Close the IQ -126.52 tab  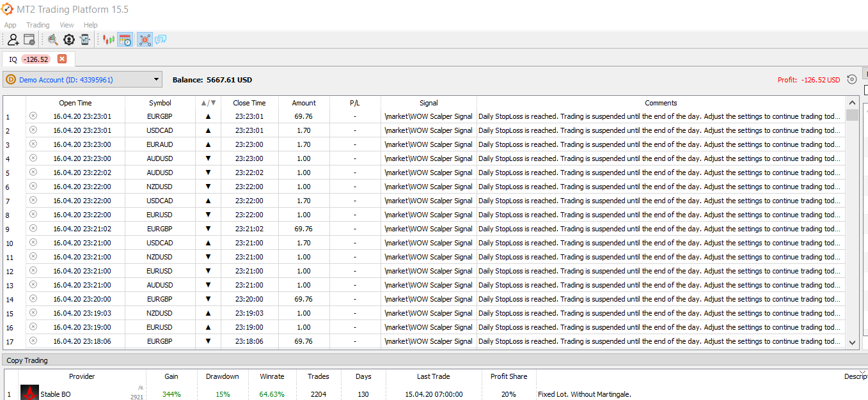(62, 59)
